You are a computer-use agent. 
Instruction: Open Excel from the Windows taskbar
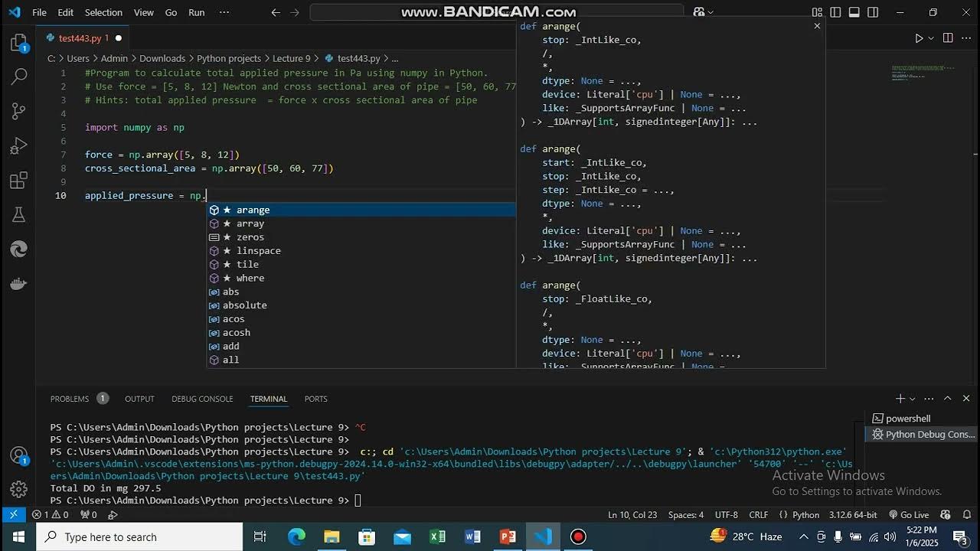click(437, 537)
